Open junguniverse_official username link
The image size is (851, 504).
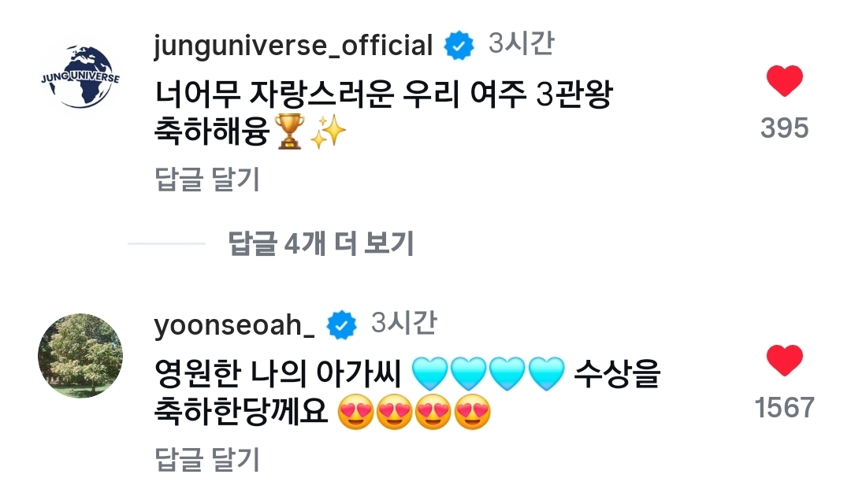pos(293,46)
